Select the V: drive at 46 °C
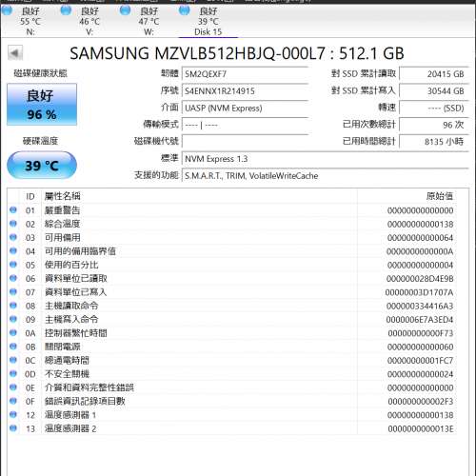The image size is (476, 476). 89,21
